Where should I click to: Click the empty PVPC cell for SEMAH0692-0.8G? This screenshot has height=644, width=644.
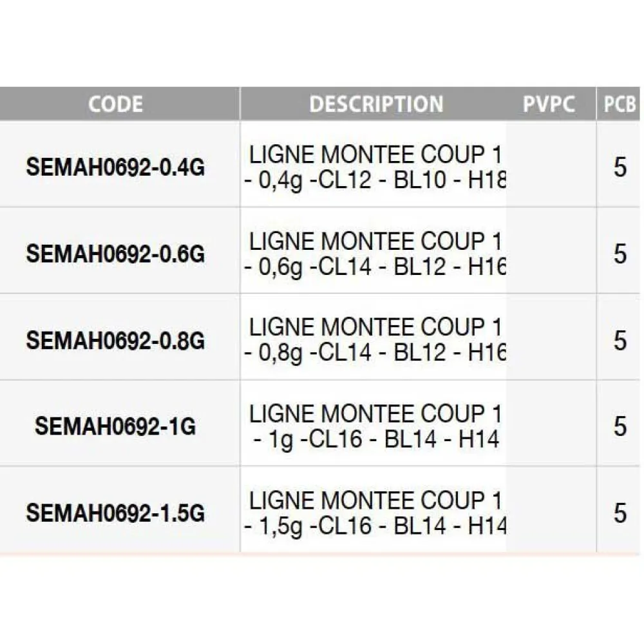(551, 340)
